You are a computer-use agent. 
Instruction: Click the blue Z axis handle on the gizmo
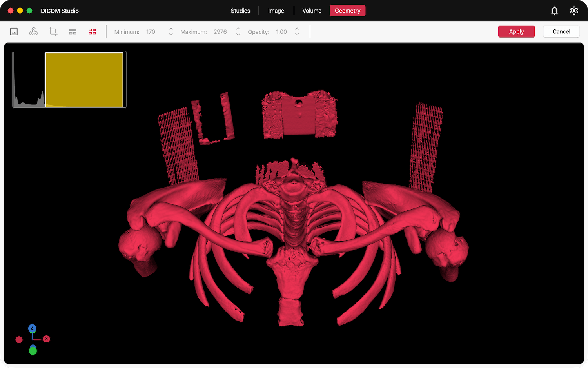[32, 328]
